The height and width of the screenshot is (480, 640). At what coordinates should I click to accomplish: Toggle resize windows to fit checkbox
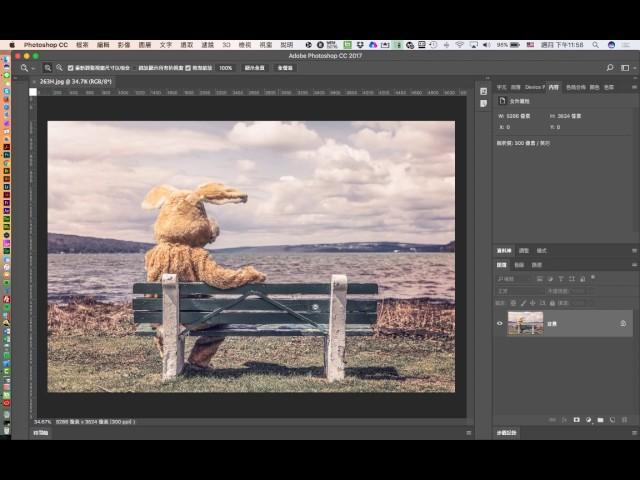click(x=71, y=68)
